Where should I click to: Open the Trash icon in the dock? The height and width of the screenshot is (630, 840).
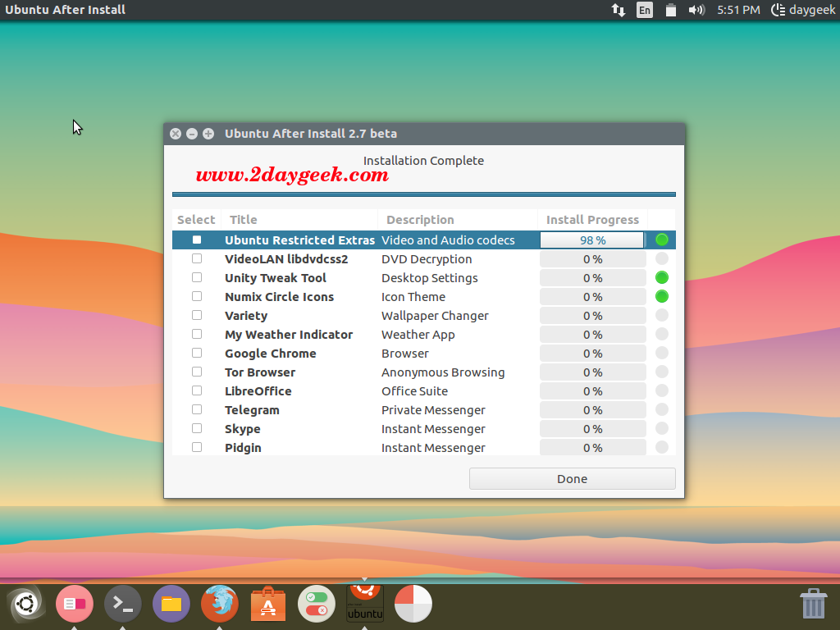pos(813,604)
